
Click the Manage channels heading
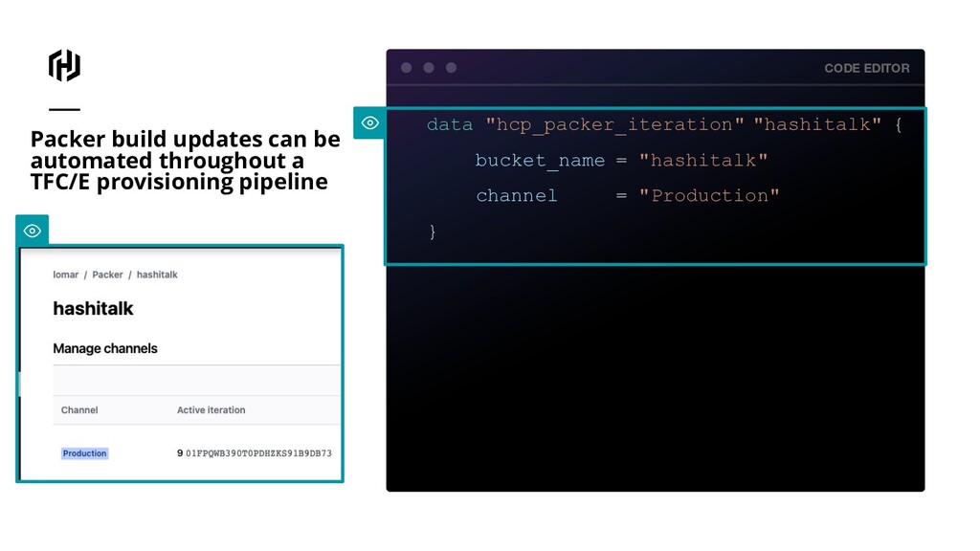[105, 348]
